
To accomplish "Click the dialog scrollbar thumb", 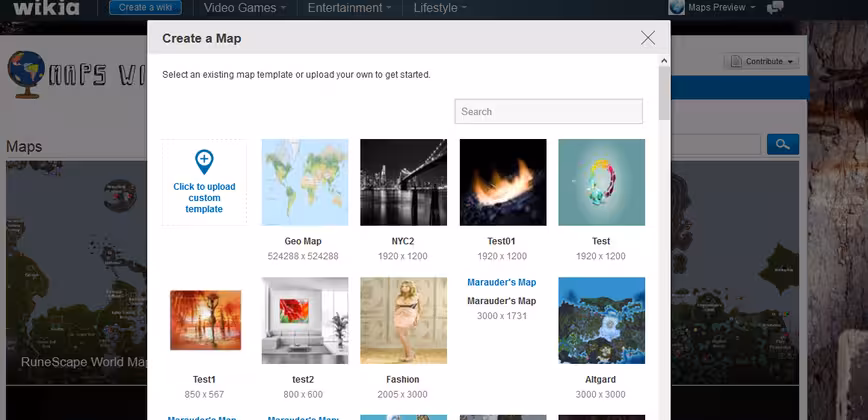I will click(x=664, y=93).
